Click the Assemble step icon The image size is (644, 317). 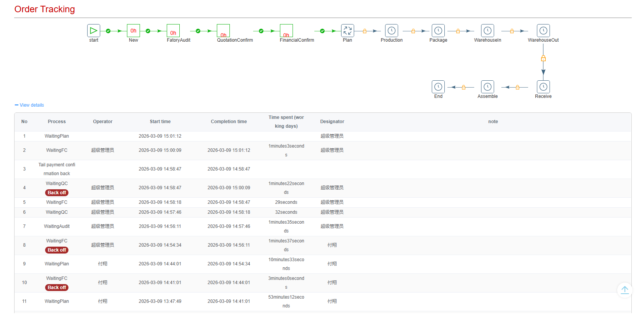(488, 87)
